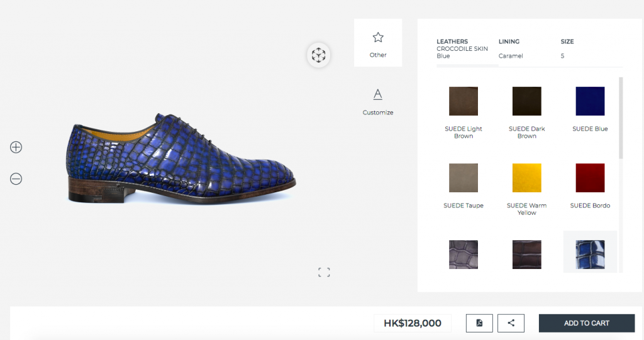Choose the Suede Dark Brown swatch

click(x=527, y=101)
